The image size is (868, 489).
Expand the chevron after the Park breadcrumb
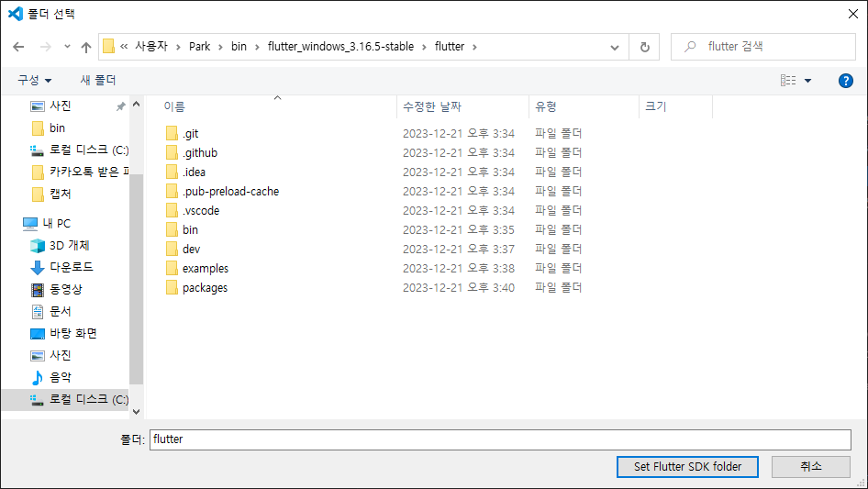point(220,47)
